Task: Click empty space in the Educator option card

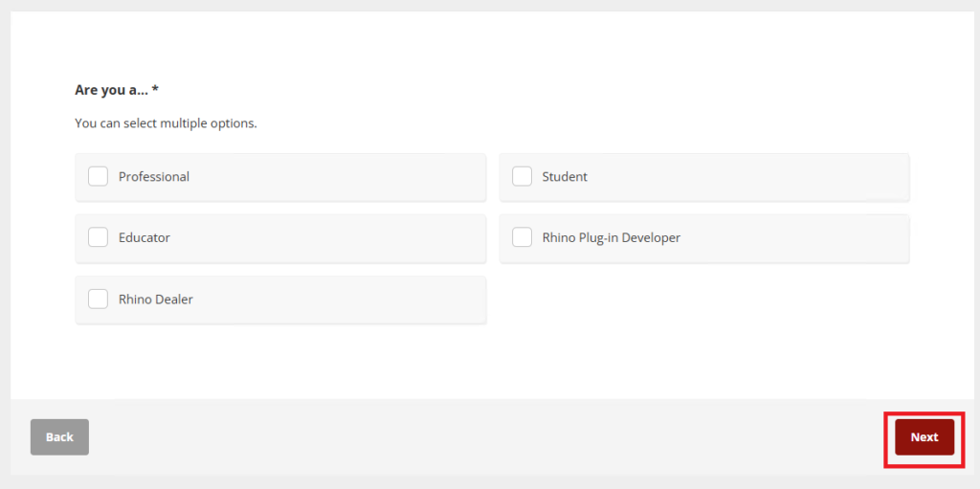Action: (364, 238)
